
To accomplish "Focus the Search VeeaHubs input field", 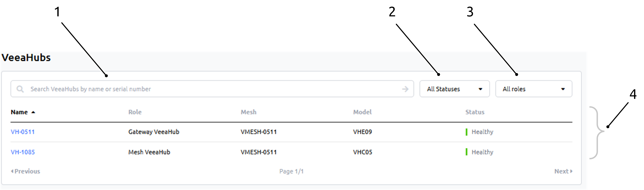I will [200, 89].
